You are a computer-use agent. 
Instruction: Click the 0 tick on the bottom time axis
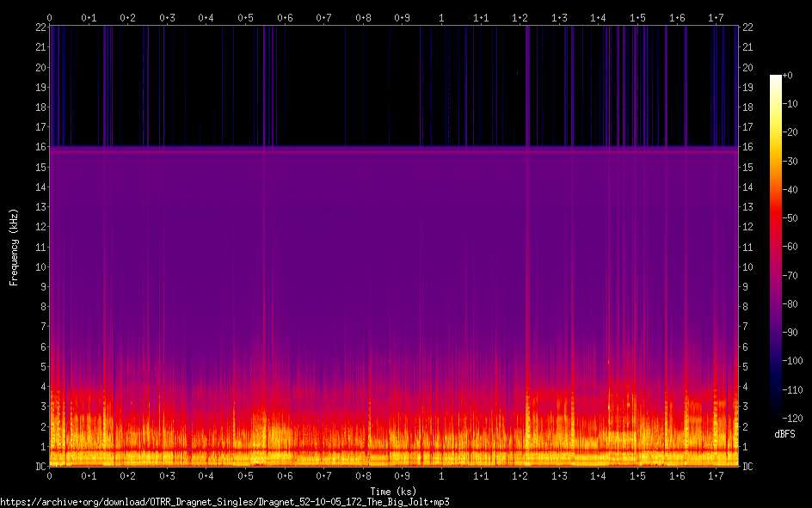pyautogui.click(x=50, y=475)
